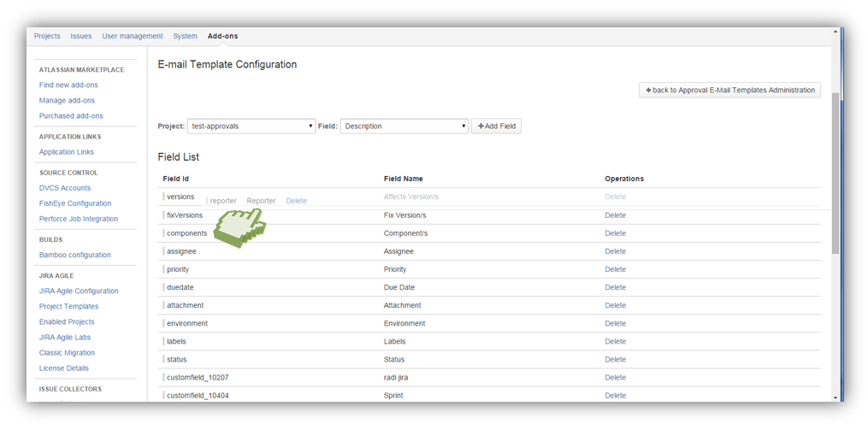Click the drag handle next to duedate

pyautogui.click(x=163, y=287)
